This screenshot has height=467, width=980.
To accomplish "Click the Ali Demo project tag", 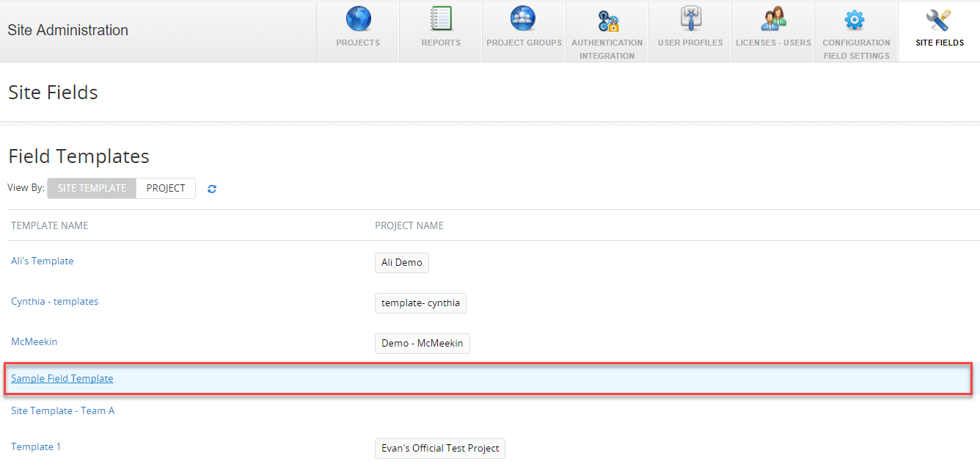I will [x=401, y=263].
